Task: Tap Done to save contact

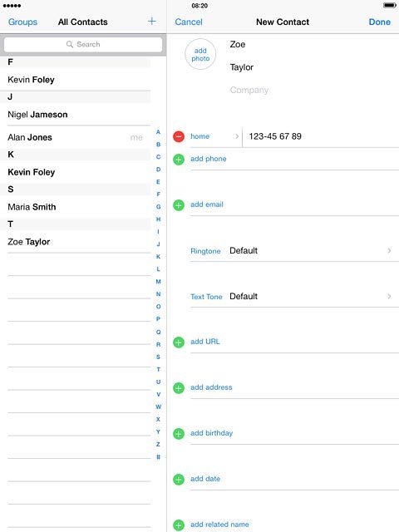Action: pyautogui.click(x=379, y=22)
